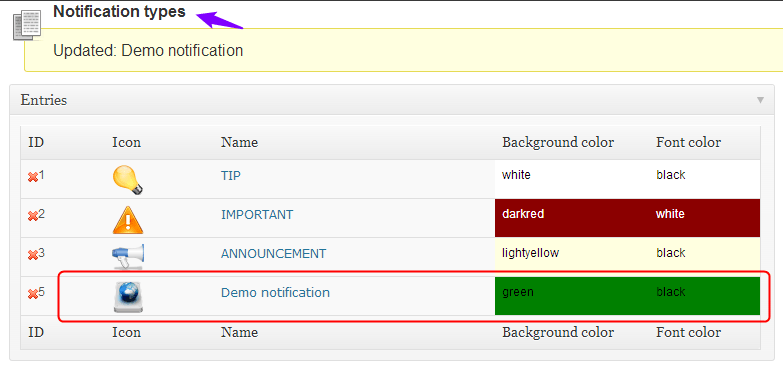783x366 pixels.
Task: Click the bottom Name column footer
Action: point(240,333)
